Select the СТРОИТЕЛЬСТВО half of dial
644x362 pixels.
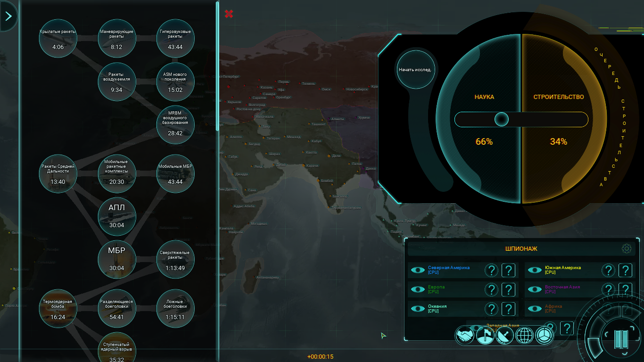tap(564, 119)
